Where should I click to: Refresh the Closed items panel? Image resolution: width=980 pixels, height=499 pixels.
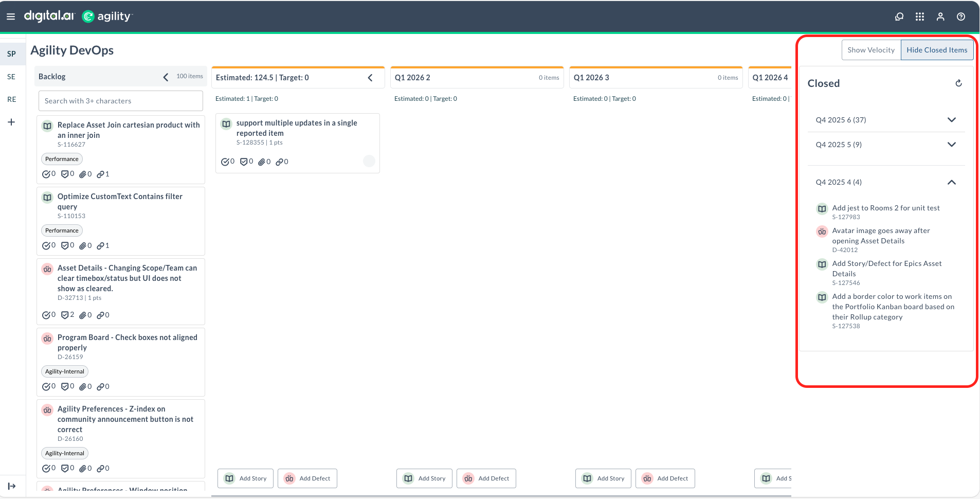pos(958,83)
